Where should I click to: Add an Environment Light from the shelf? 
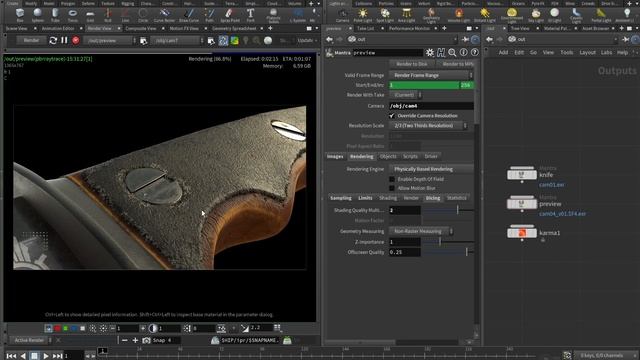coord(512,15)
